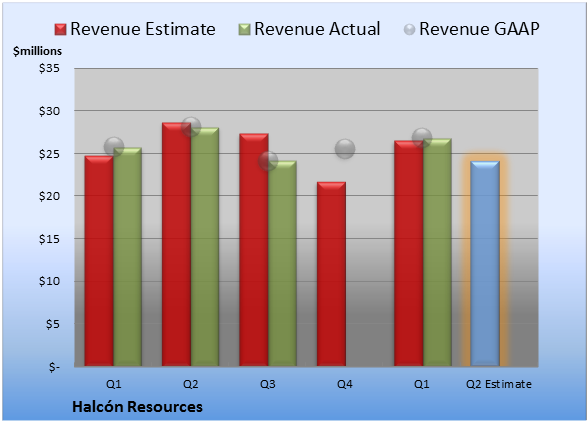
Task: Click the gray GAAP marker above Q2
Action: click(x=191, y=127)
